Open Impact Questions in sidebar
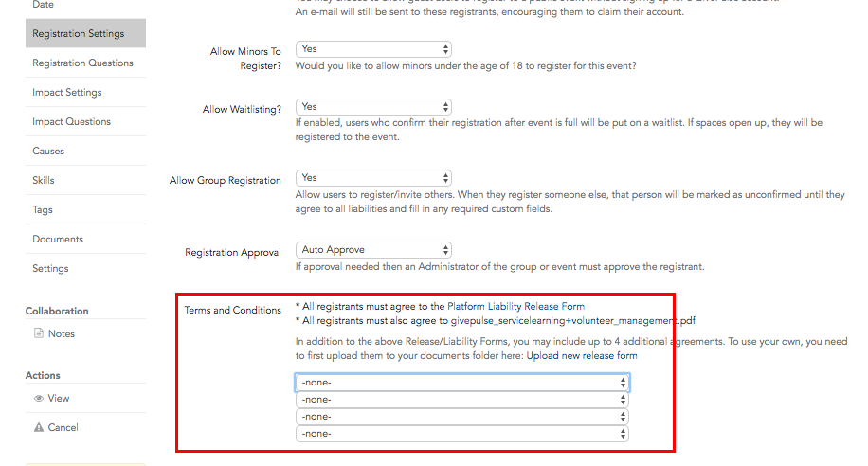 tap(86, 121)
